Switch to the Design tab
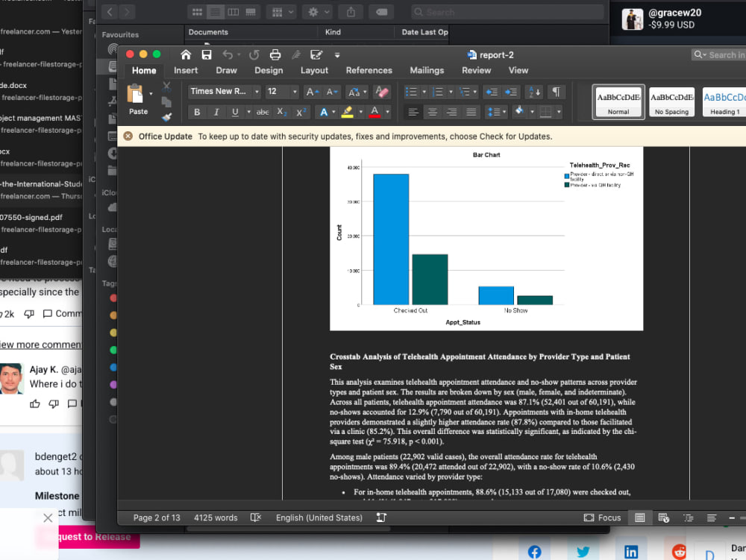 [269, 70]
